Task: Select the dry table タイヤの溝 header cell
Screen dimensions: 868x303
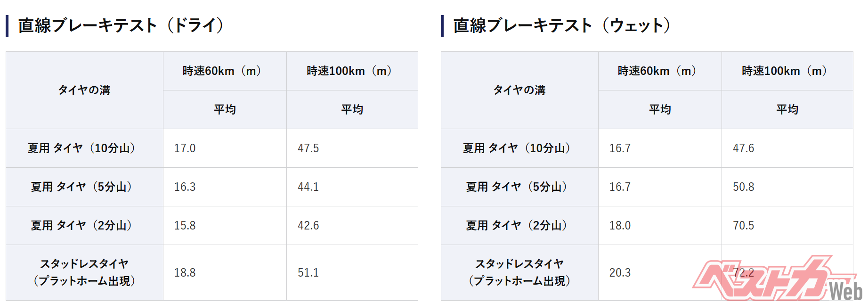Action: pyautogui.click(x=84, y=90)
